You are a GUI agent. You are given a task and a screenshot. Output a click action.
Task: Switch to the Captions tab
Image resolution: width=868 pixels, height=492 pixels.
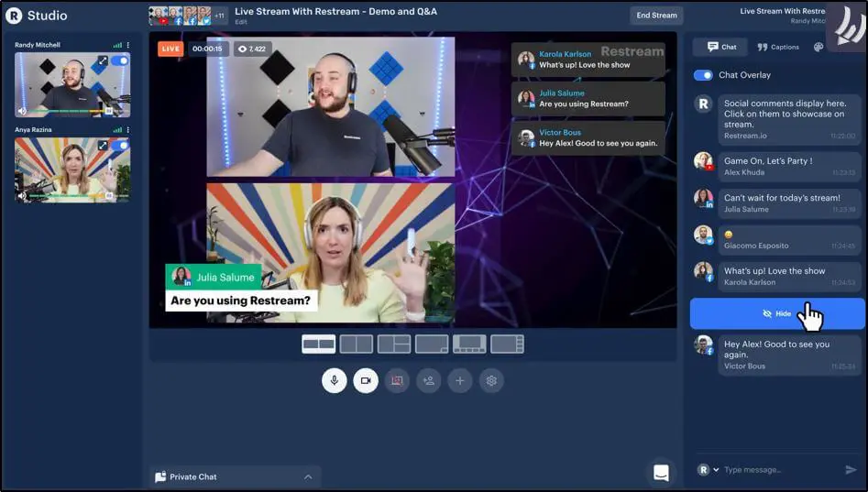point(778,47)
